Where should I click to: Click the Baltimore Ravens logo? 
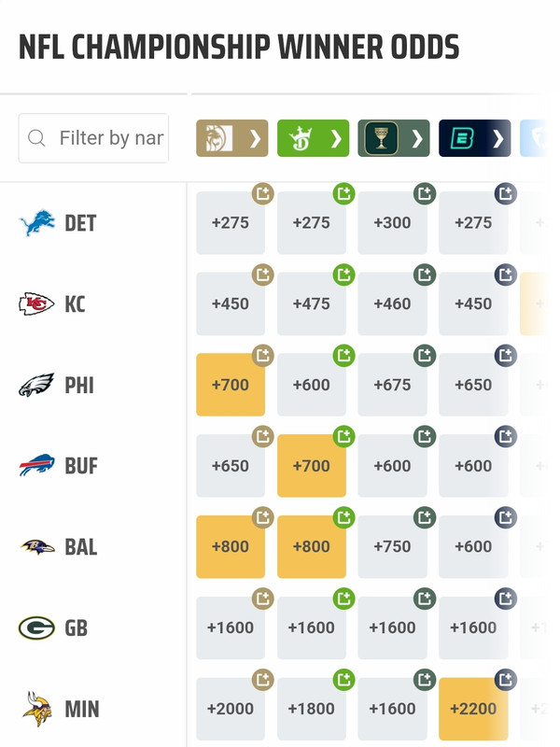pos(36,546)
